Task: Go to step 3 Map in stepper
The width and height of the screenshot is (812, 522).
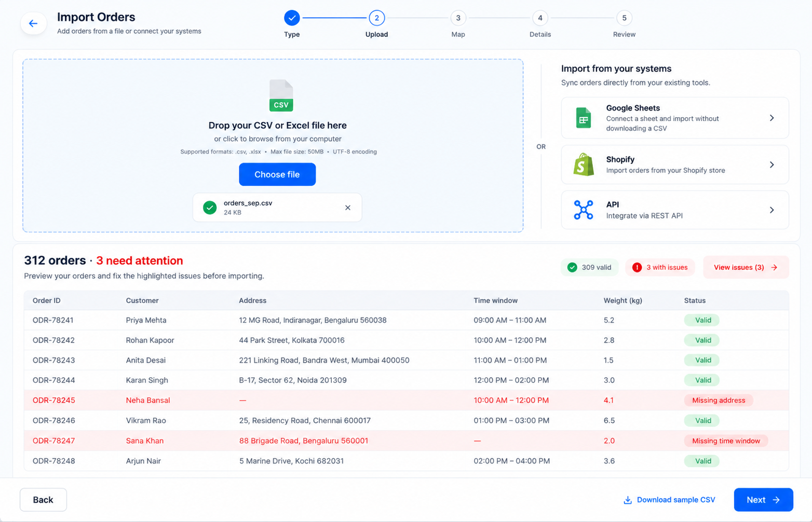Action: point(458,18)
